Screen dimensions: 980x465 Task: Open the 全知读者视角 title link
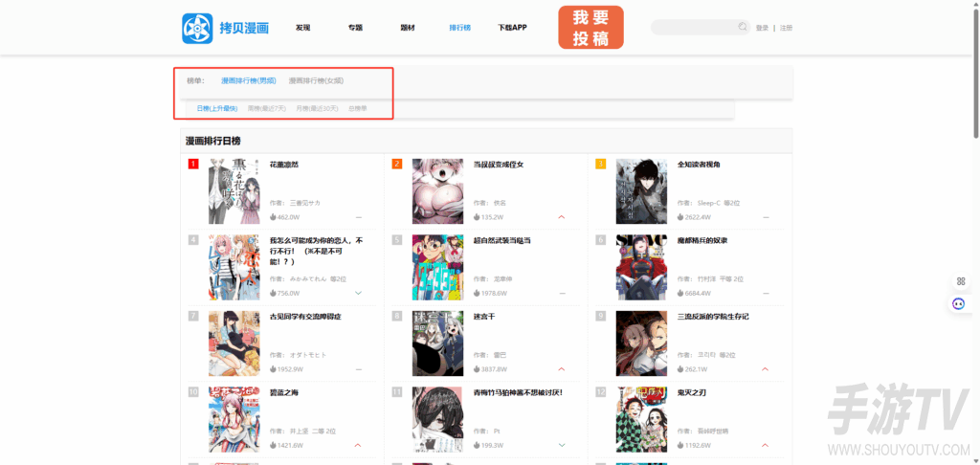pos(700,165)
